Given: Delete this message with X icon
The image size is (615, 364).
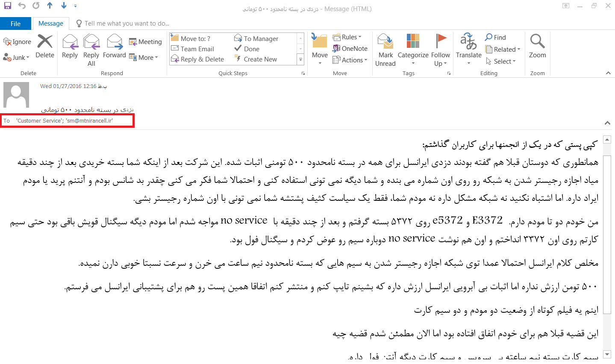Looking at the screenshot, I should (45, 46).
